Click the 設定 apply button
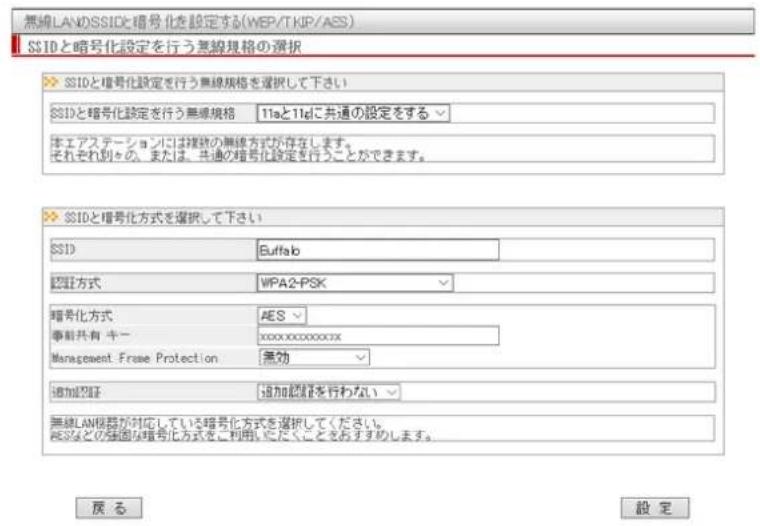The height and width of the screenshot is (526, 760). [655, 508]
